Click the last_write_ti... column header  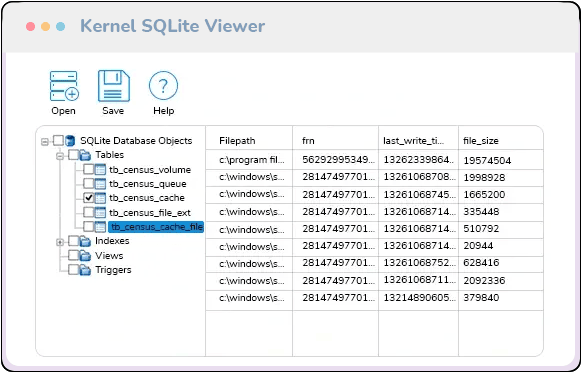(414, 141)
